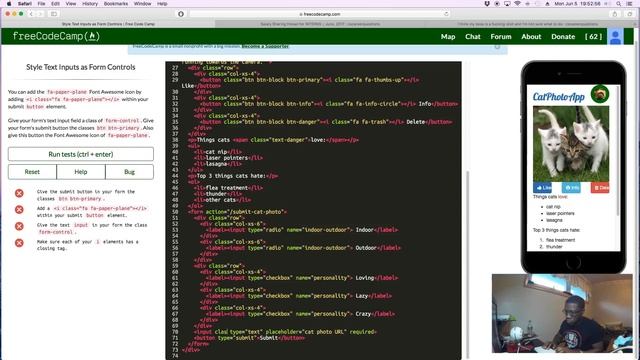This screenshot has width=640, height=360.
Task: Click the eject icon in menu bar
Action: (547, 3)
